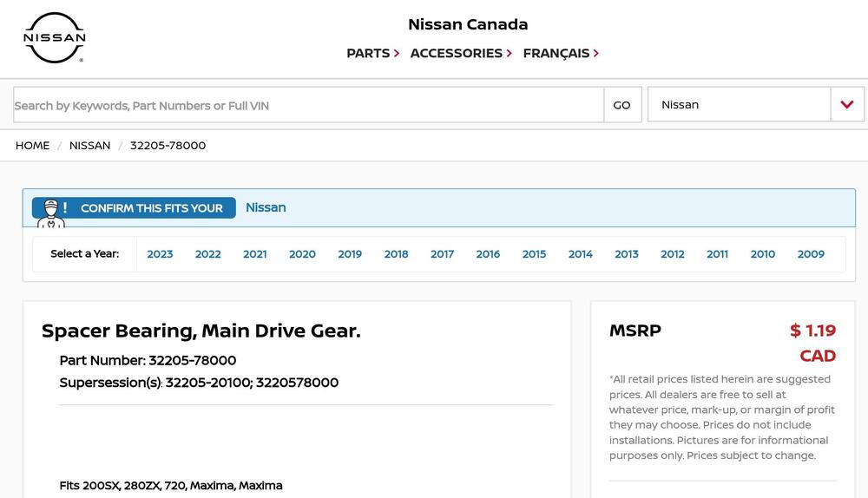The height and width of the screenshot is (498, 868).
Task: Click Part Number: 32205-78000 text
Action: coord(148,360)
